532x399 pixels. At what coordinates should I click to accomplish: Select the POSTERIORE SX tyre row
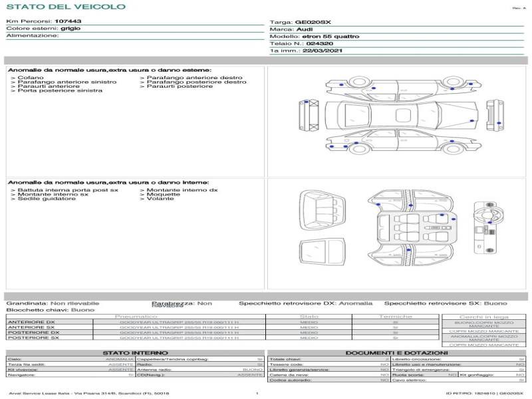pos(223,338)
